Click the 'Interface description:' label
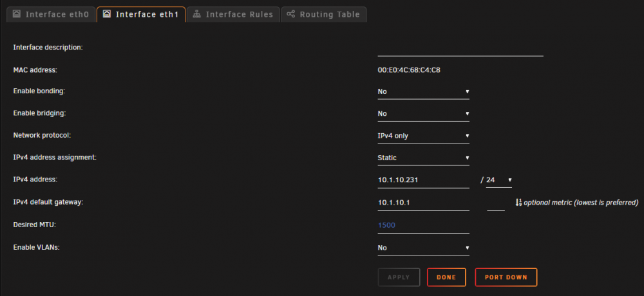The image size is (644, 296). point(48,48)
